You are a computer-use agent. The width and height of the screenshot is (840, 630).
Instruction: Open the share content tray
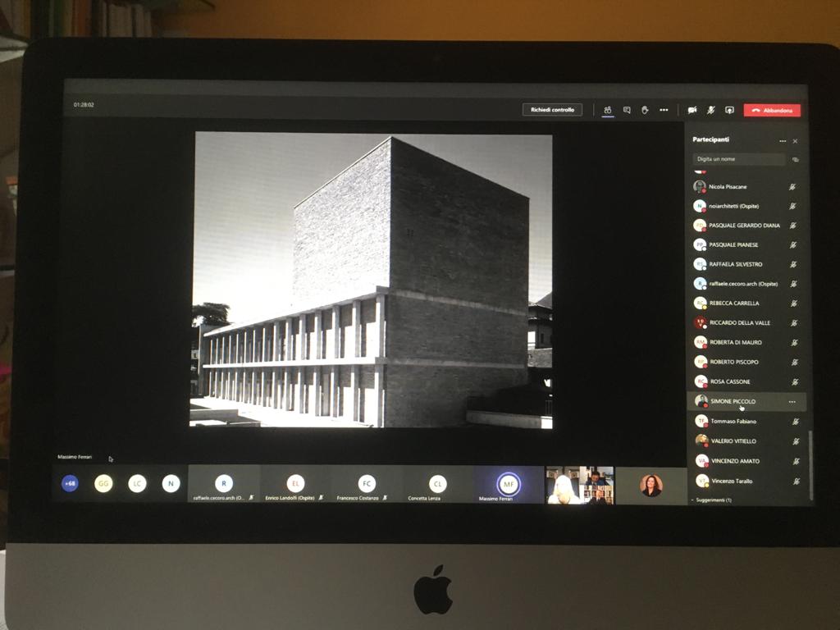pyautogui.click(x=729, y=110)
